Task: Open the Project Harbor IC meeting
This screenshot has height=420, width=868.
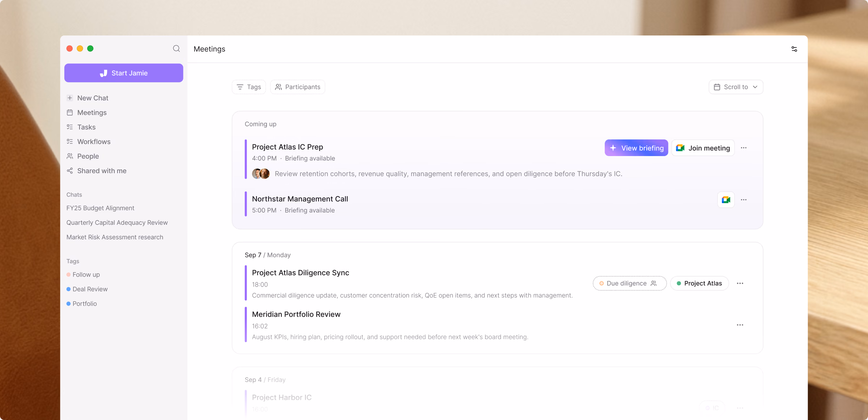Action: 282,398
